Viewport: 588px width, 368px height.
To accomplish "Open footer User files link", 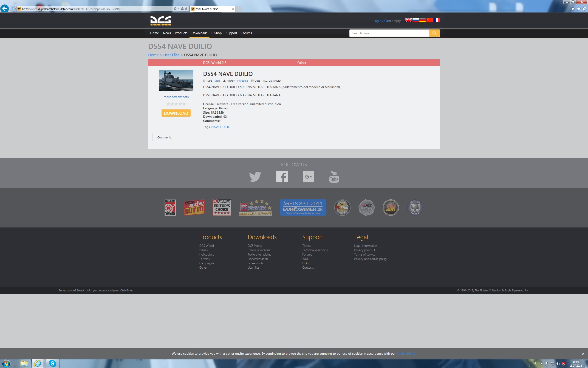I will [253, 267].
